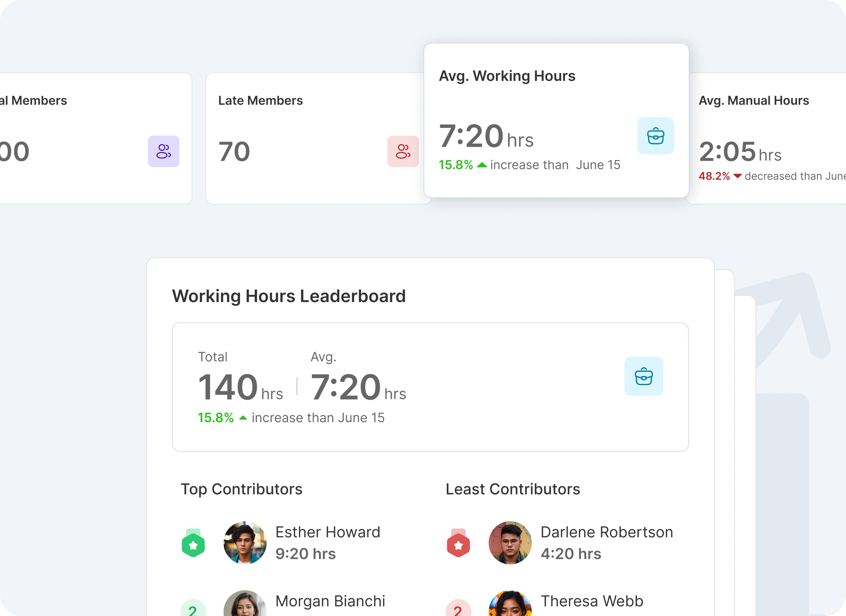Image resolution: width=846 pixels, height=616 pixels.
Task: Select the Least Contributors section header
Action: coord(513,489)
